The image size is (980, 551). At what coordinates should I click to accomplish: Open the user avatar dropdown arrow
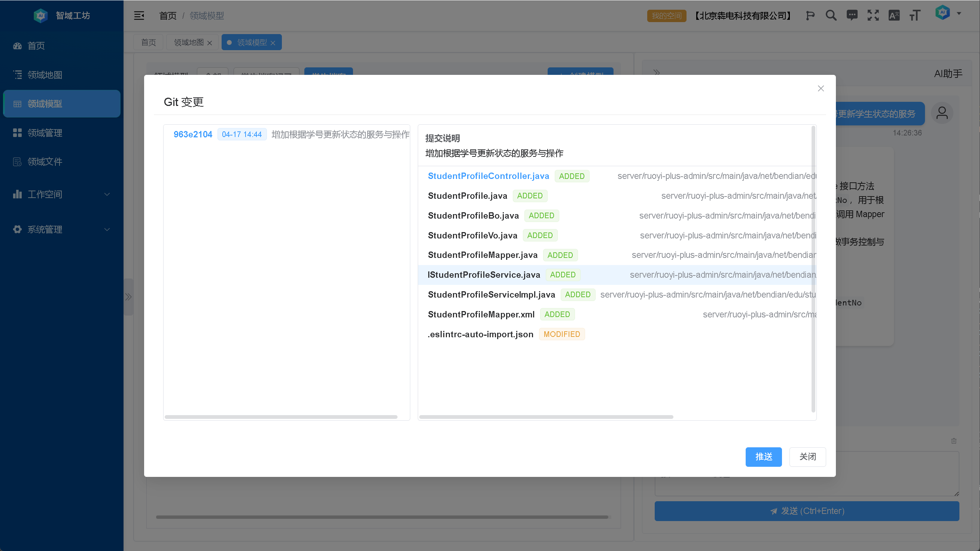tap(959, 13)
